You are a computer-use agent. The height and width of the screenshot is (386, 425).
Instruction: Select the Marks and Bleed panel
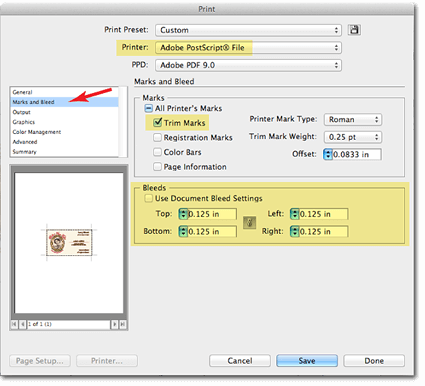(65, 102)
